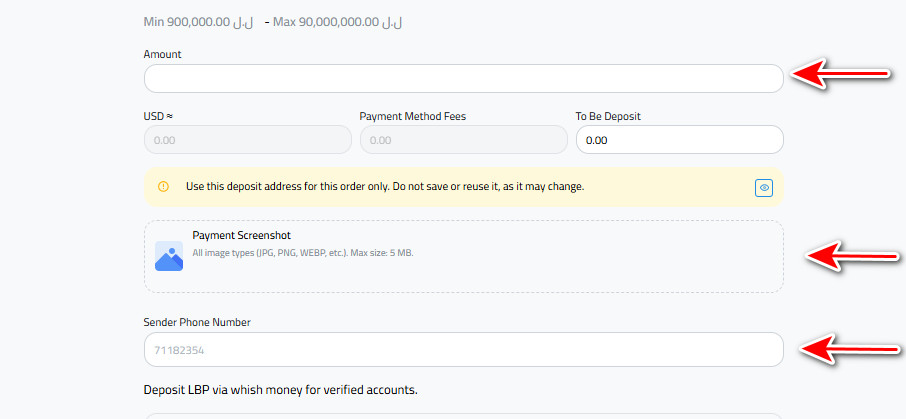Focus the To Be Deposit field
Viewport: 906px width, 419px height.
pyautogui.click(x=679, y=140)
